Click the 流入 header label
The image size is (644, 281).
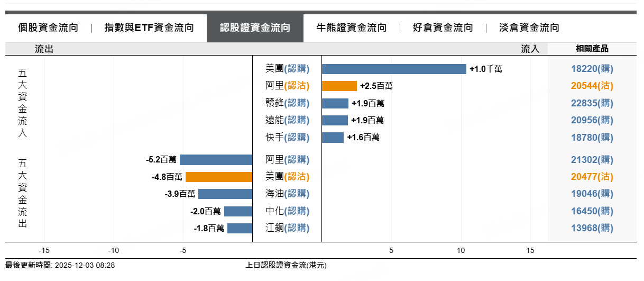pos(530,49)
